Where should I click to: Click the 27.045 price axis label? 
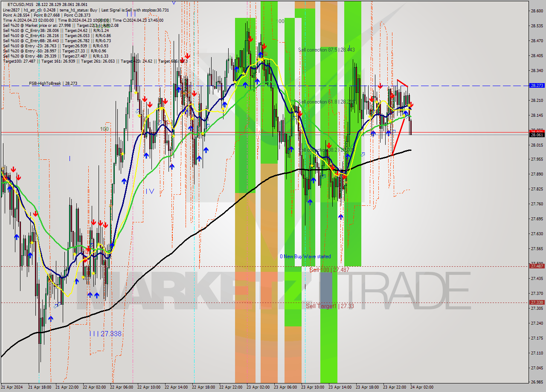point(537,368)
